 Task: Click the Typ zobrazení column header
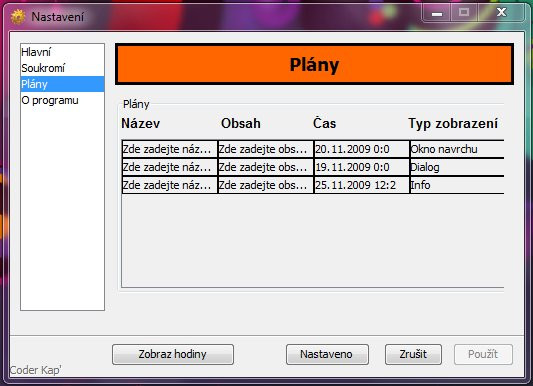click(x=453, y=123)
